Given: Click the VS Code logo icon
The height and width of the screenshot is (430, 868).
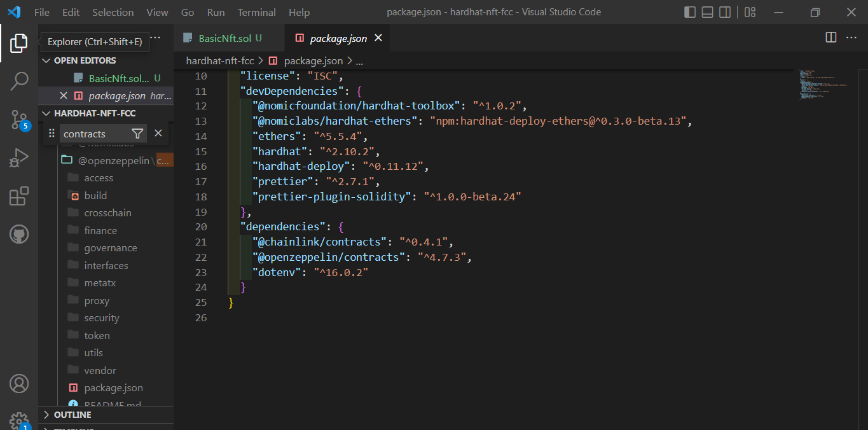Looking at the screenshot, I should (14, 12).
